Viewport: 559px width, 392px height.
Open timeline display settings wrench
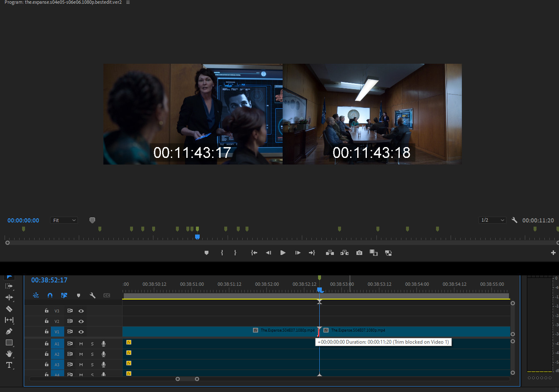[x=93, y=295]
